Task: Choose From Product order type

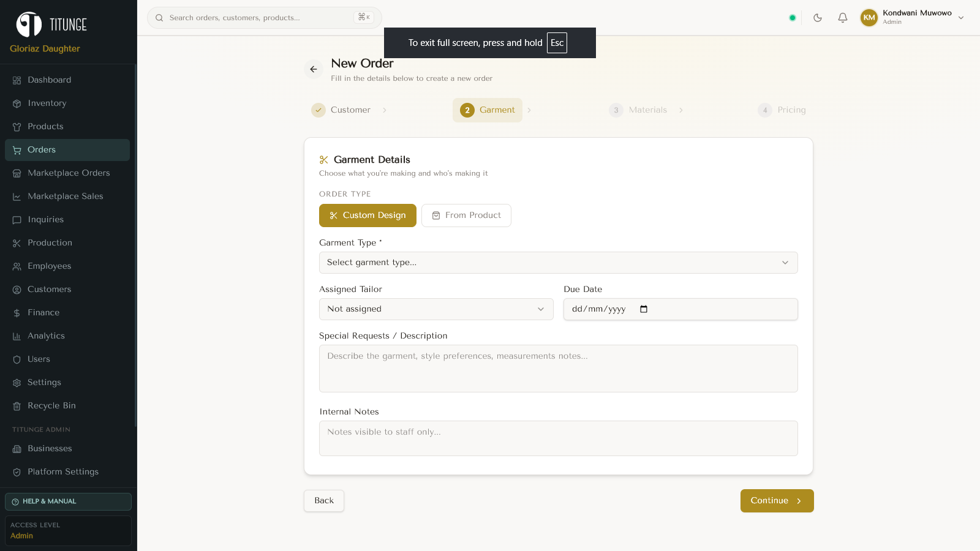Action: coord(466,216)
